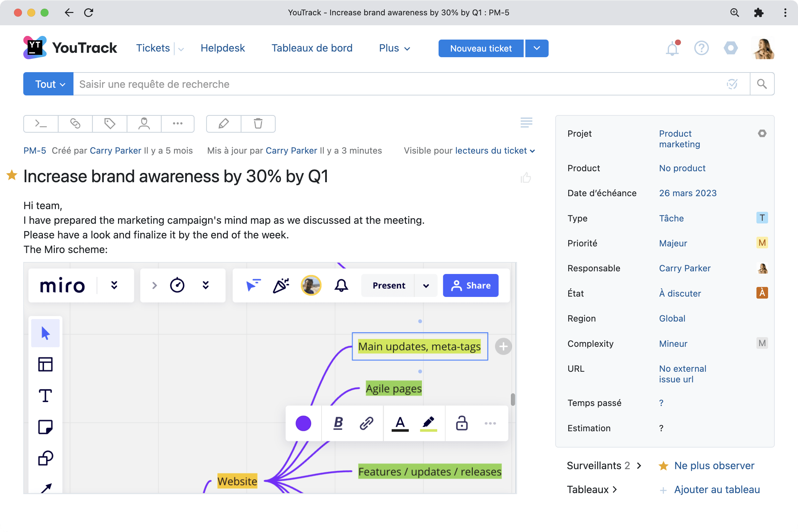Click the link issue icon

click(x=75, y=123)
